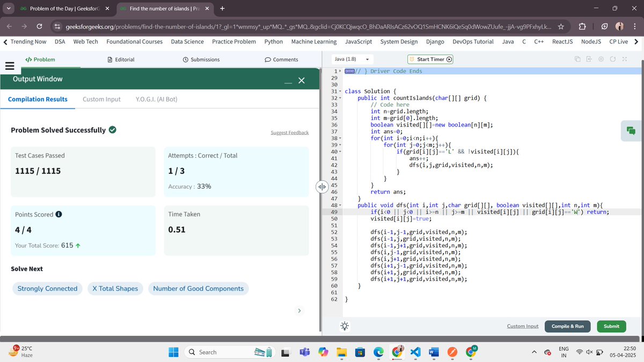644x362 pixels.
Task: Collapse the code fold at line 48
Action: 340,205
